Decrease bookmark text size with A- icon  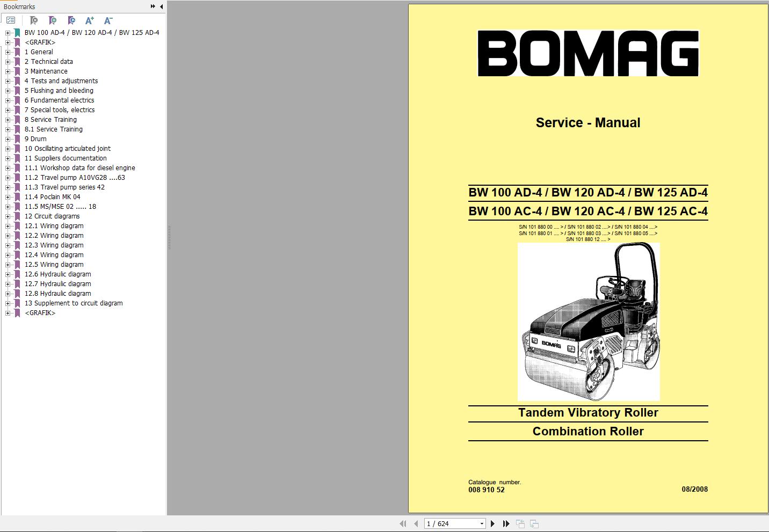click(x=108, y=20)
